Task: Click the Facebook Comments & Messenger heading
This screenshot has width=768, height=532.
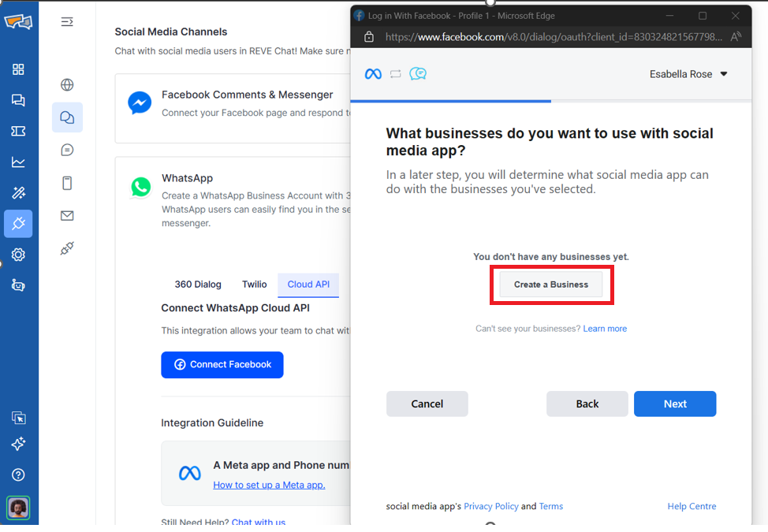Action: (248, 95)
